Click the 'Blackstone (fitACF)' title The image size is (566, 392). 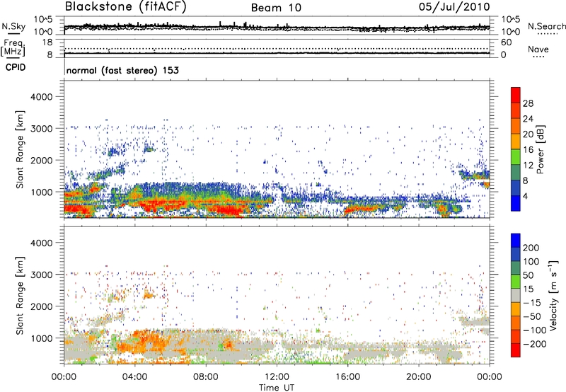126,7
